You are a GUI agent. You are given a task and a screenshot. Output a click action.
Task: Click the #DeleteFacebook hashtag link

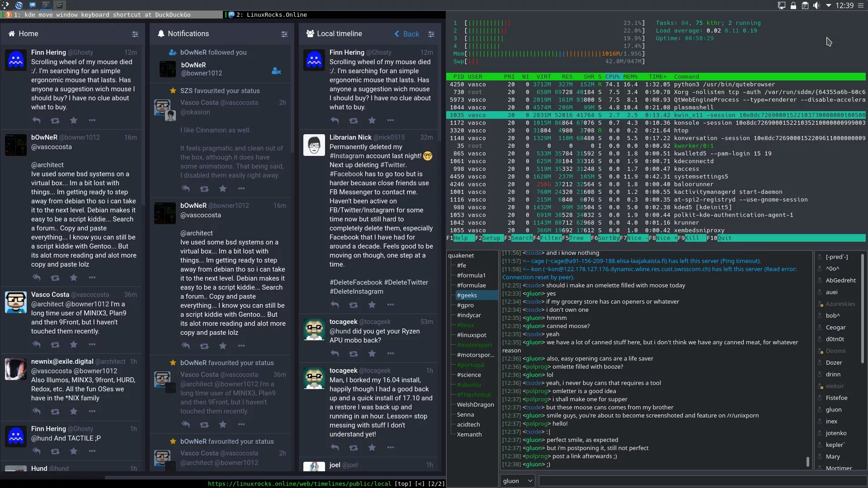click(356, 282)
